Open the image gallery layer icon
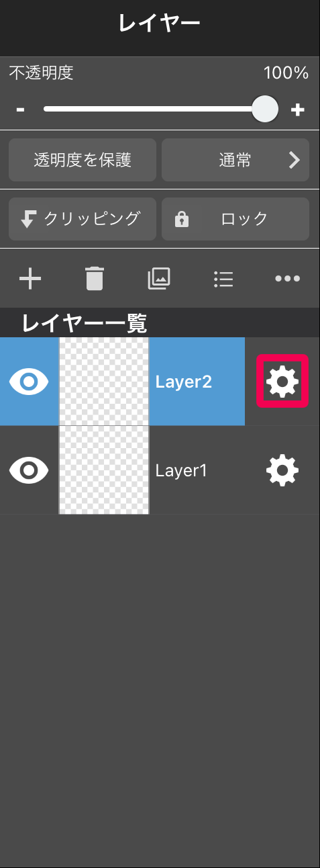 [159, 278]
